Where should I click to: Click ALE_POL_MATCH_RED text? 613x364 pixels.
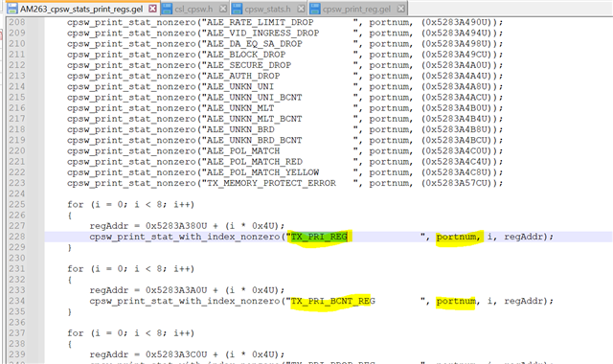point(254,162)
